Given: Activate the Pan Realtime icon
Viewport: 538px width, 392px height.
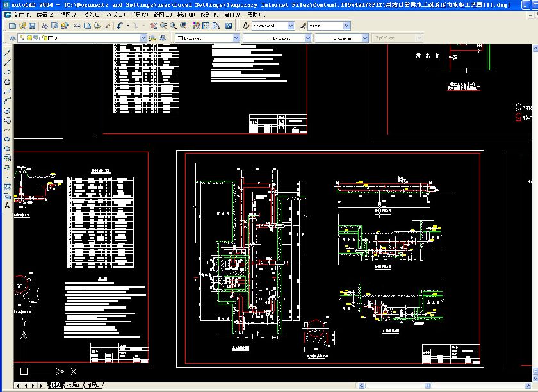Looking at the screenshot, I should tap(153, 26).
